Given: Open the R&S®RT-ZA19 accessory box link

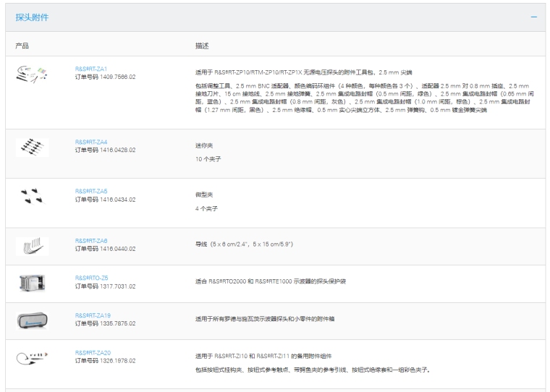Looking at the screenshot, I should click(93, 315).
